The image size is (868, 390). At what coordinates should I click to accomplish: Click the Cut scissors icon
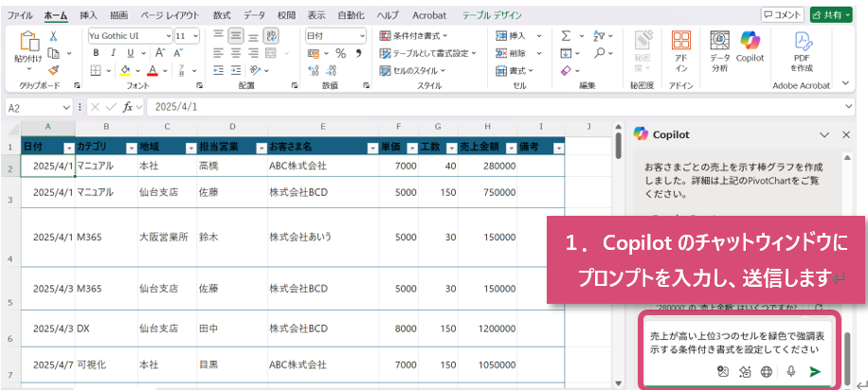[54, 37]
